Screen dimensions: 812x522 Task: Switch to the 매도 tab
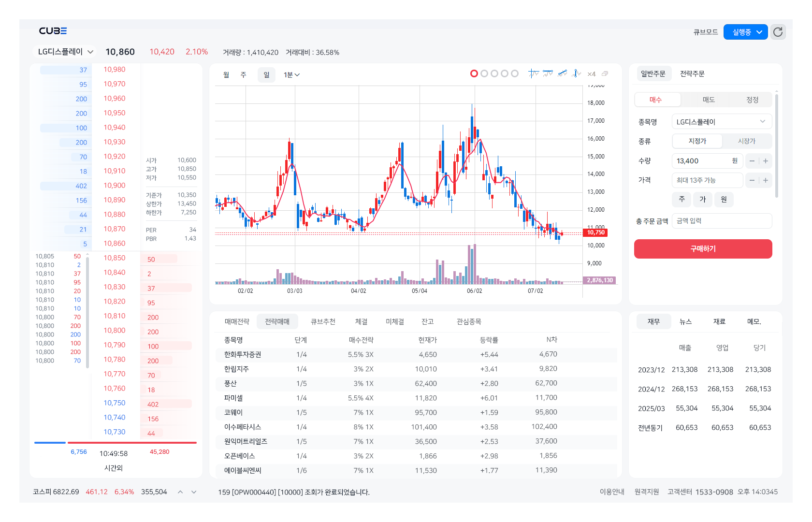tap(709, 100)
